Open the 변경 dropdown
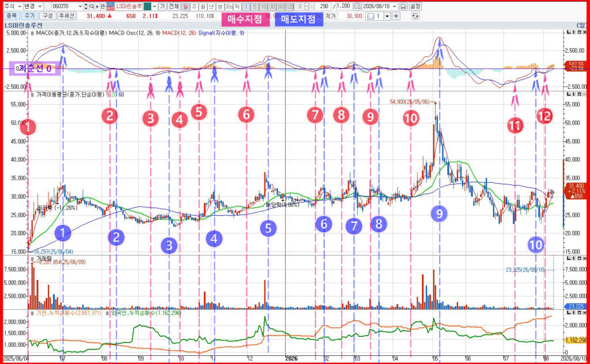 pyautogui.click(x=33, y=6)
